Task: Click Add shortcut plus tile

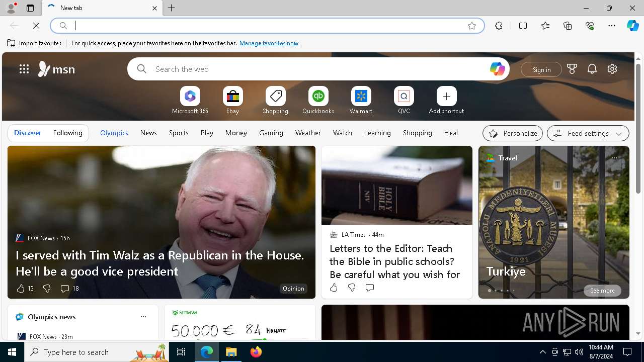Action: click(x=446, y=101)
